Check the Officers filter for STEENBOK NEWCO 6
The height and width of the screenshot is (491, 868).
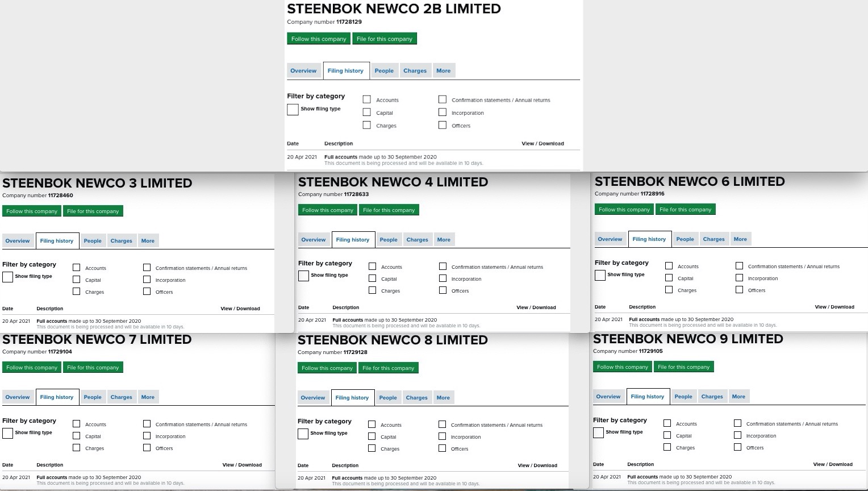point(739,289)
